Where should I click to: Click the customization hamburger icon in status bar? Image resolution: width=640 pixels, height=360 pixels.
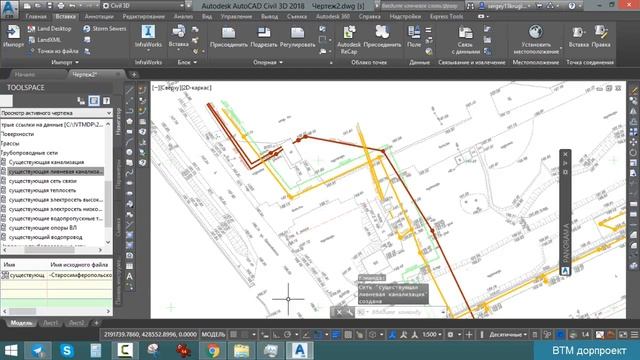[x=634, y=335]
